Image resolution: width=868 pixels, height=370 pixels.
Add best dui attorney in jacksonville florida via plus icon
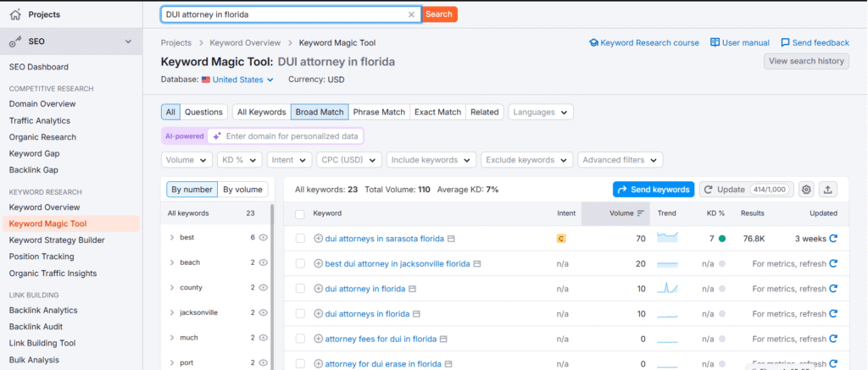319,264
